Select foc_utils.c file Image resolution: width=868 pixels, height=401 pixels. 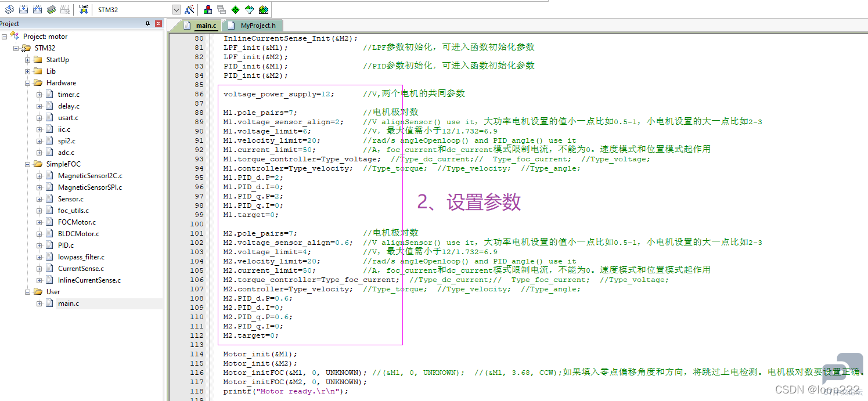tap(73, 211)
